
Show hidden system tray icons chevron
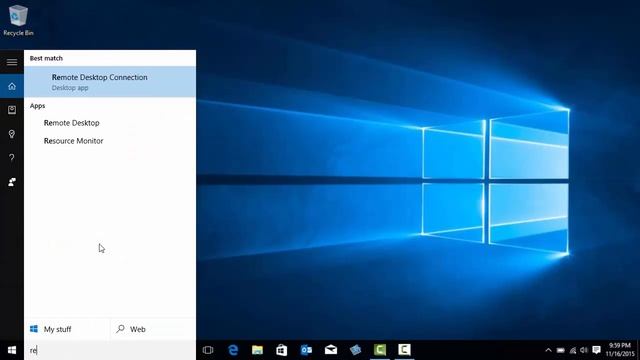[x=548, y=350]
